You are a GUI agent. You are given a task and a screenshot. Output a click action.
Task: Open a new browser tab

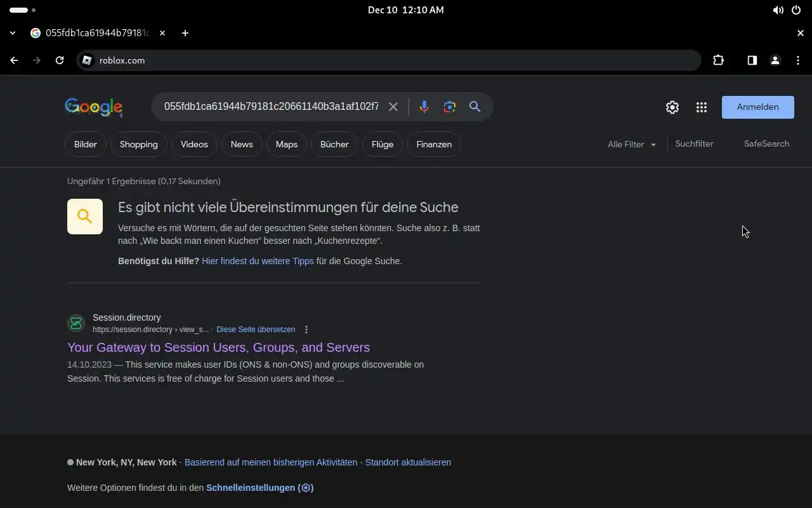185,33
